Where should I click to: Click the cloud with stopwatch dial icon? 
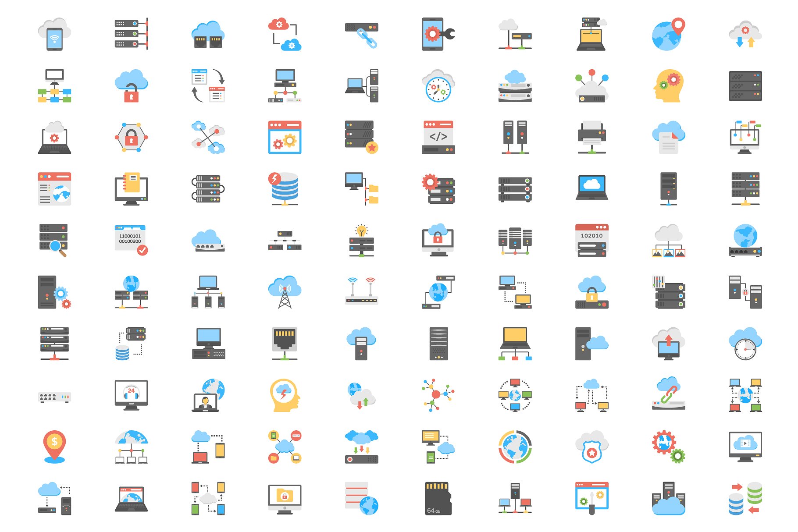(745, 344)
